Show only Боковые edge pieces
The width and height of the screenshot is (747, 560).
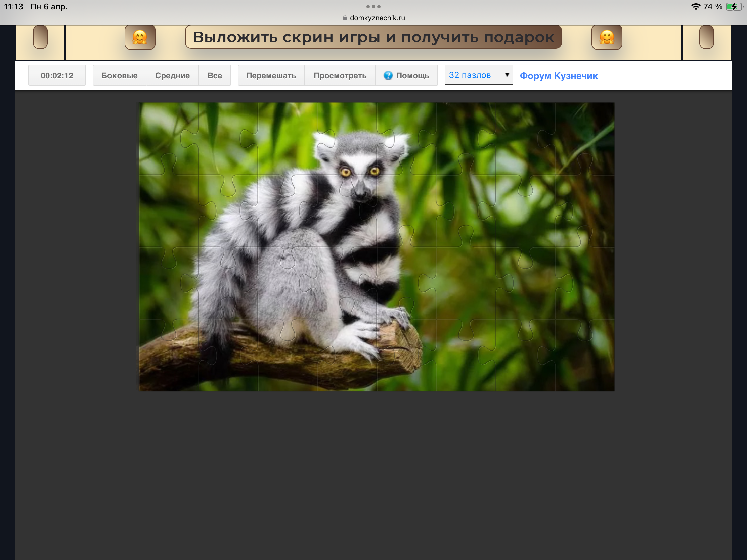tap(119, 75)
